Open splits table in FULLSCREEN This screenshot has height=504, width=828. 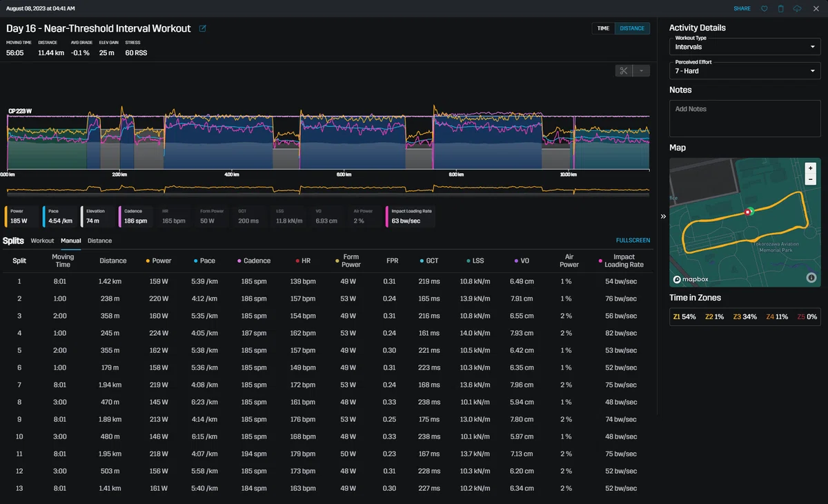[x=633, y=241]
